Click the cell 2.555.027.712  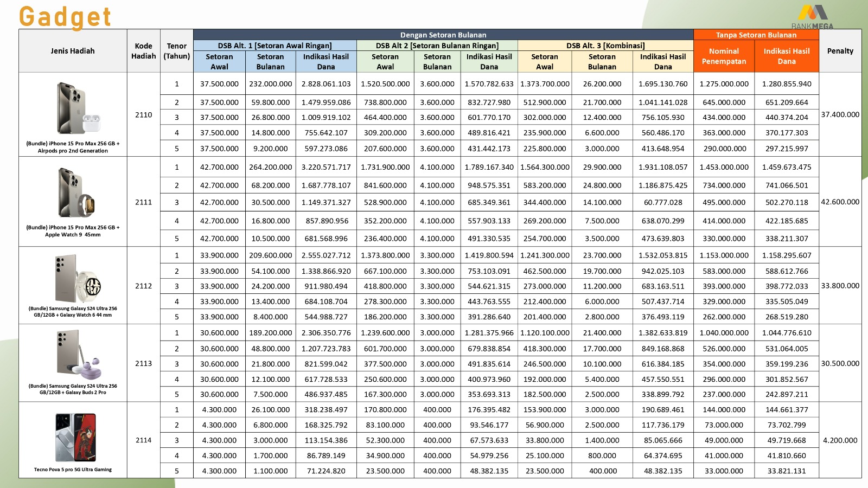coord(326,255)
